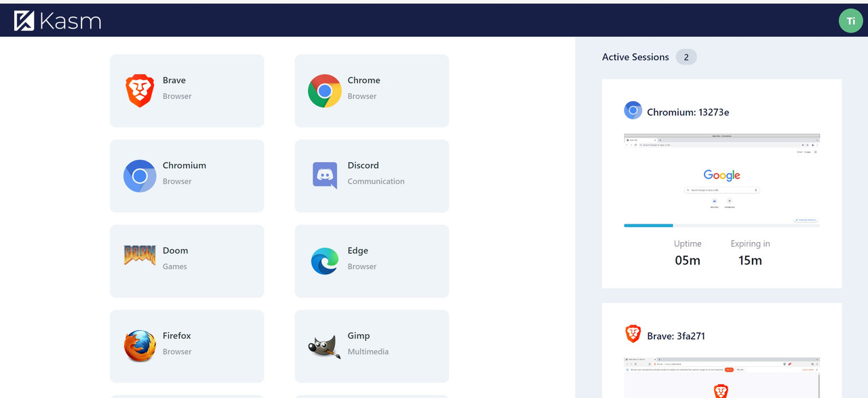
Task: Launch the Doom Games workspace card
Action: 187,261
